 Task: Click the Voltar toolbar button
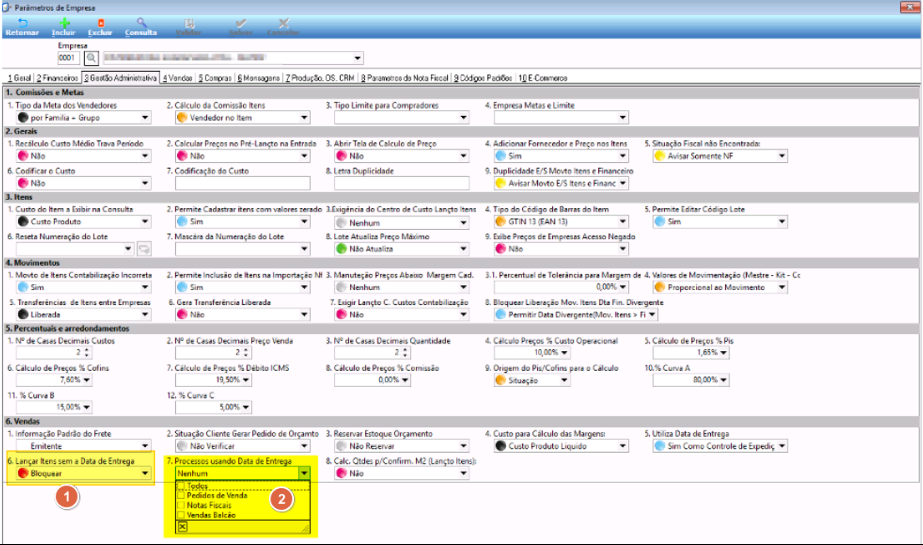point(188,27)
